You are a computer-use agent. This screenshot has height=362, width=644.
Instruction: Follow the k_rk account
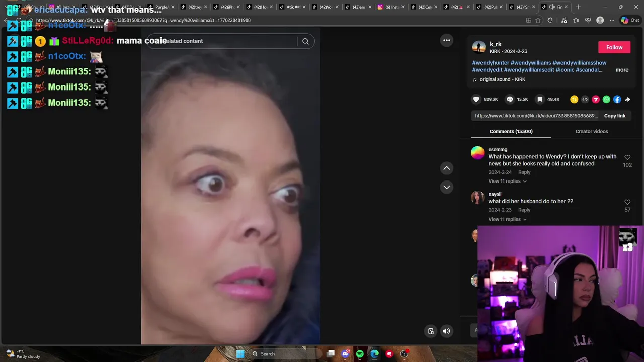614,47
